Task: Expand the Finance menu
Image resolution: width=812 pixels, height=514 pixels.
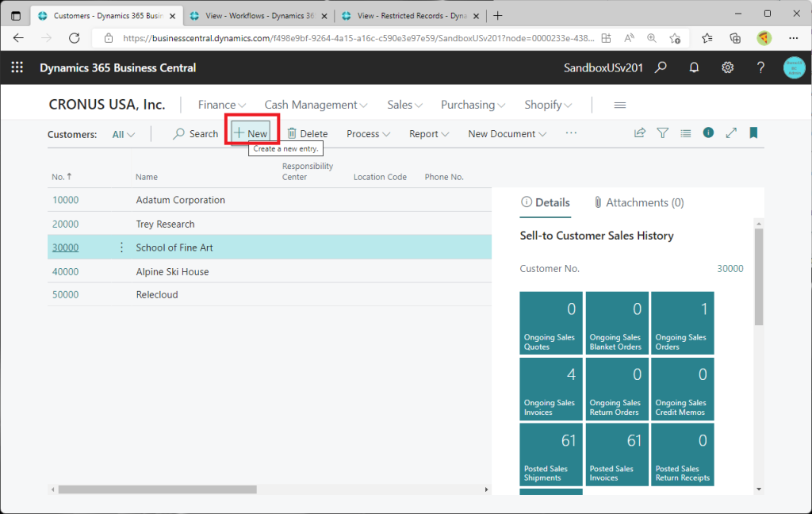Action: [222, 105]
